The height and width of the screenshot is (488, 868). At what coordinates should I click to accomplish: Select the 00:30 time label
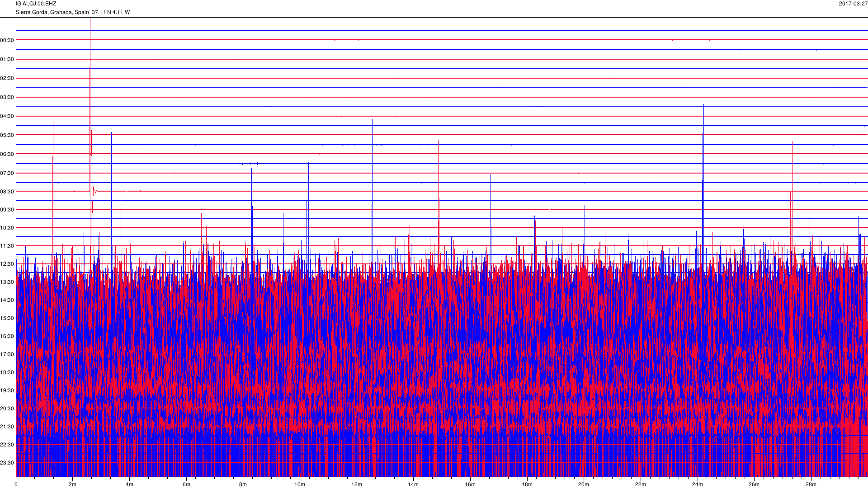(x=7, y=40)
